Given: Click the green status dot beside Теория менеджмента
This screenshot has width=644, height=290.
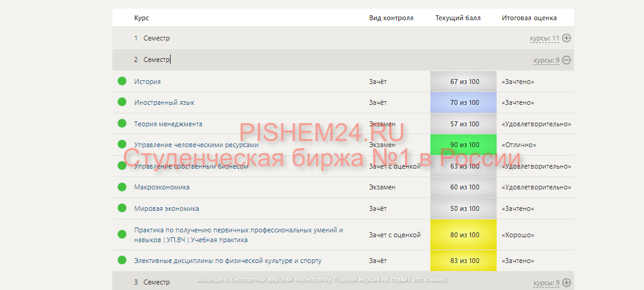Looking at the screenshot, I should (122, 123).
